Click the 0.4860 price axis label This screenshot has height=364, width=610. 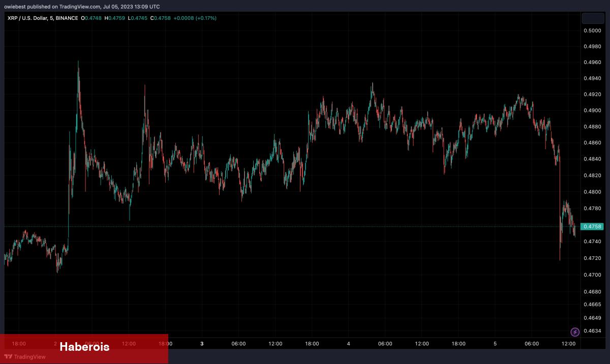[592, 143]
